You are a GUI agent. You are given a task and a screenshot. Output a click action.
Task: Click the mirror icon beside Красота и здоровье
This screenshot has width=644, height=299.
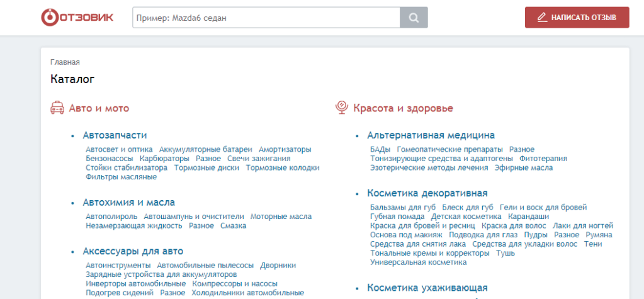click(342, 108)
